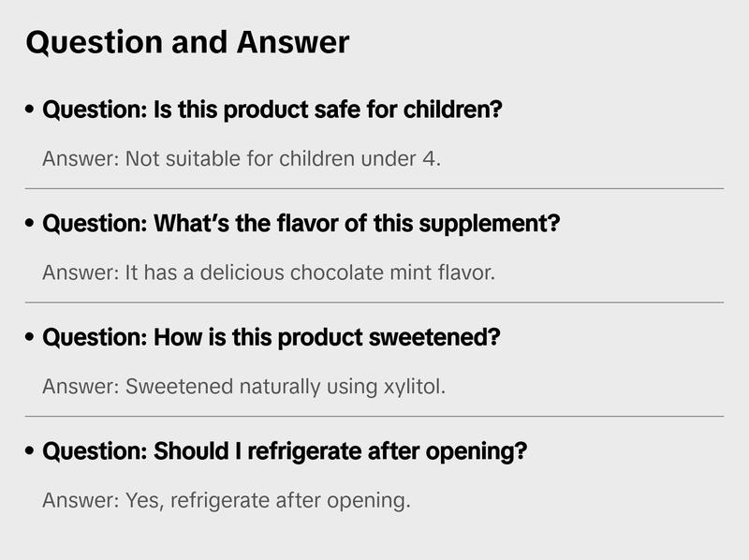The image size is (749, 560).
Task: Click the word "xylitol" in the answer
Action: point(412,386)
